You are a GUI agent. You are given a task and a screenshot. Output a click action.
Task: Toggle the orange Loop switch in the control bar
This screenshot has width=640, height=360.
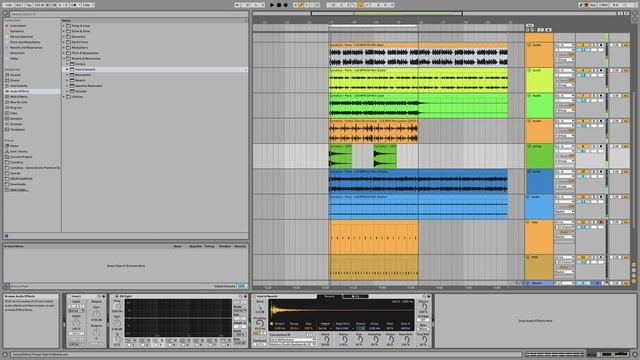tap(360, 5)
